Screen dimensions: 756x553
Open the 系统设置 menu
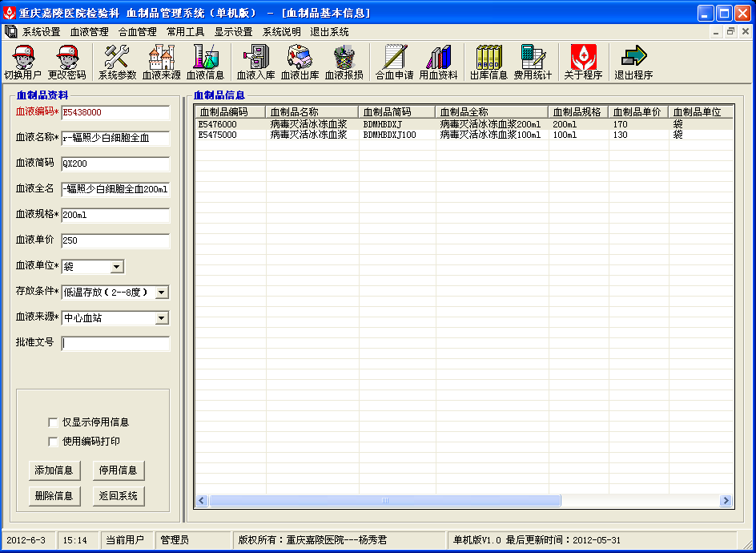tap(42, 32)
